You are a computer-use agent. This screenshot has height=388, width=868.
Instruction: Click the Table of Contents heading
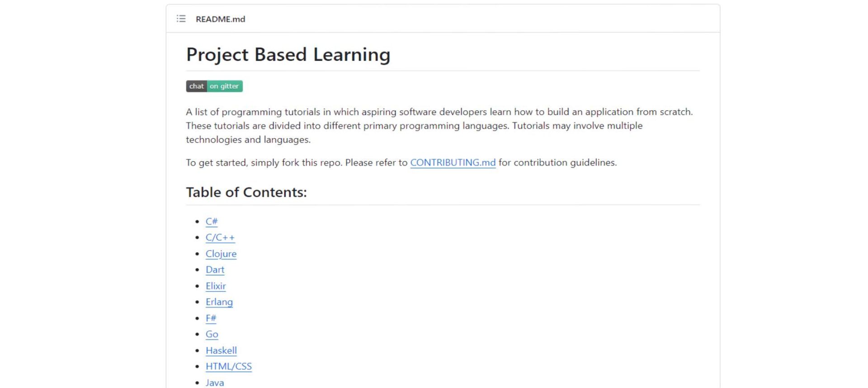(x=246, y=192)
